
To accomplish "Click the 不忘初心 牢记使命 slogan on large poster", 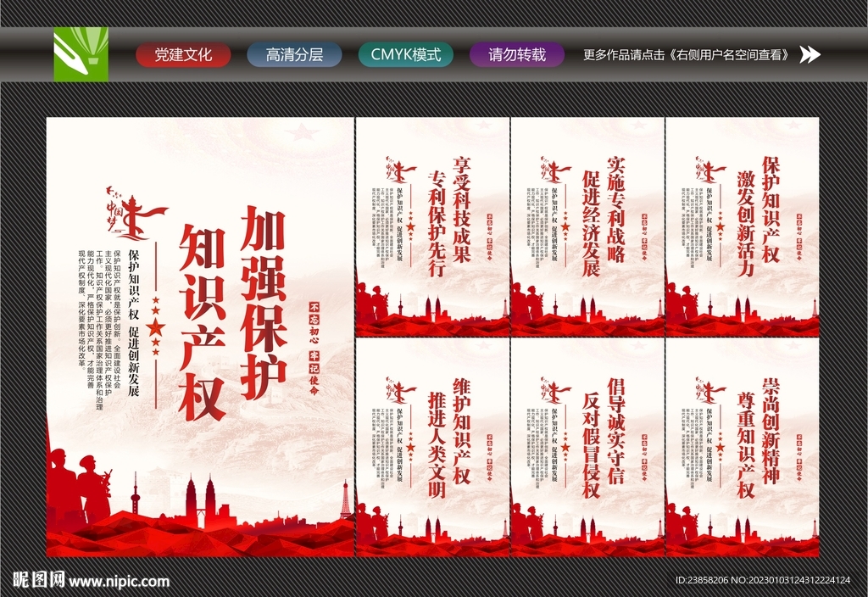I will [314, 349].
